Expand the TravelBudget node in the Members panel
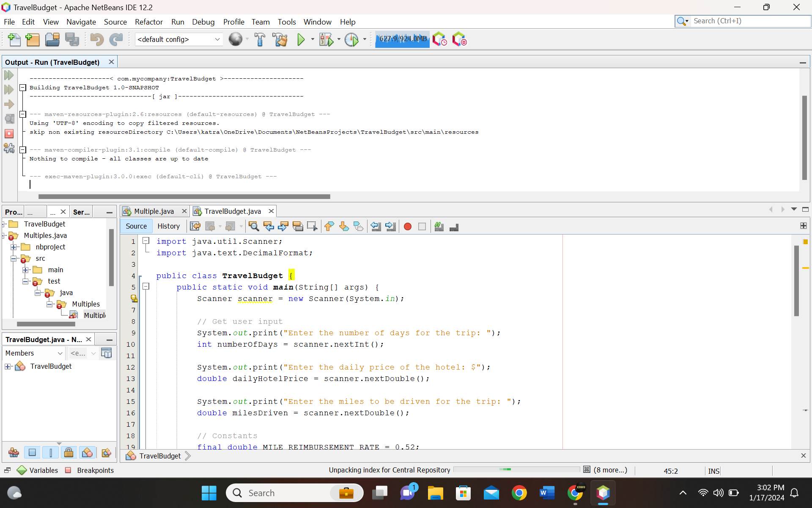 (x=8, y=366)
